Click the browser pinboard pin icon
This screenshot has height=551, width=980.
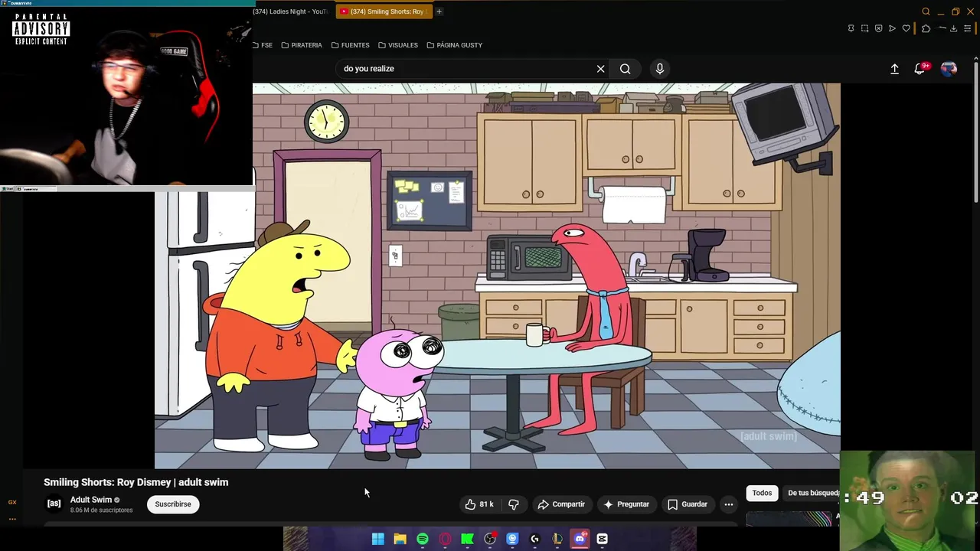851,28
